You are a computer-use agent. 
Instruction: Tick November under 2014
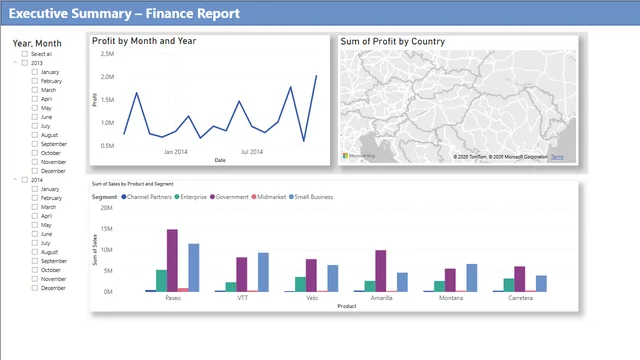tap(35, 279)
